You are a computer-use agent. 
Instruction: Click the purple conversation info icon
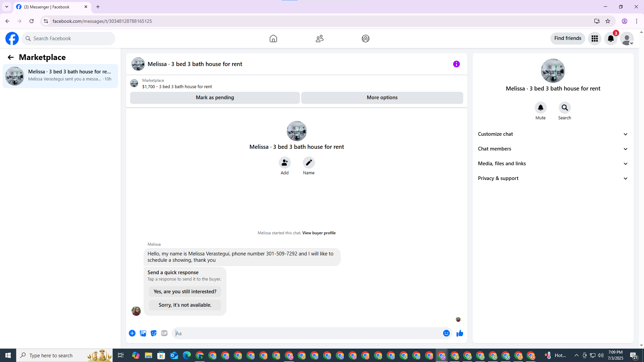pyautogui.click(x=456, y=64)
